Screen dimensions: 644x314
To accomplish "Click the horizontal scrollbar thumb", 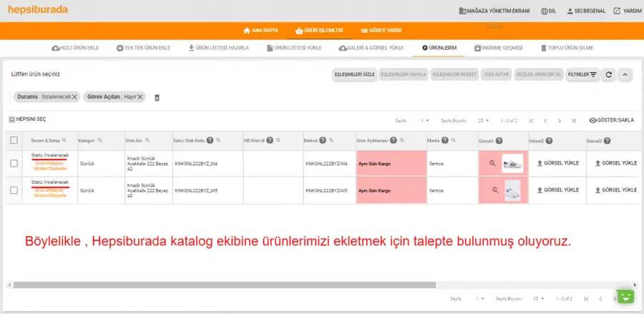I will point(224,285).
